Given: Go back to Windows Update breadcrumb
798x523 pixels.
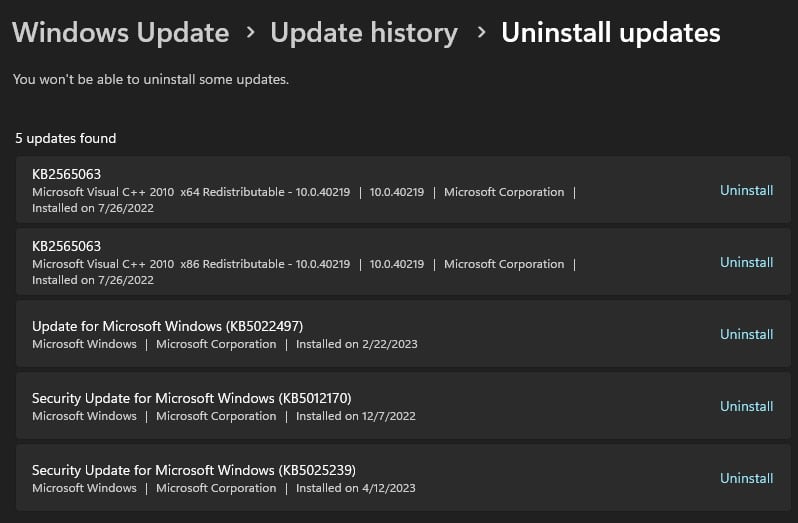Looking at the screenshot, I should click(x=120, y=33).
